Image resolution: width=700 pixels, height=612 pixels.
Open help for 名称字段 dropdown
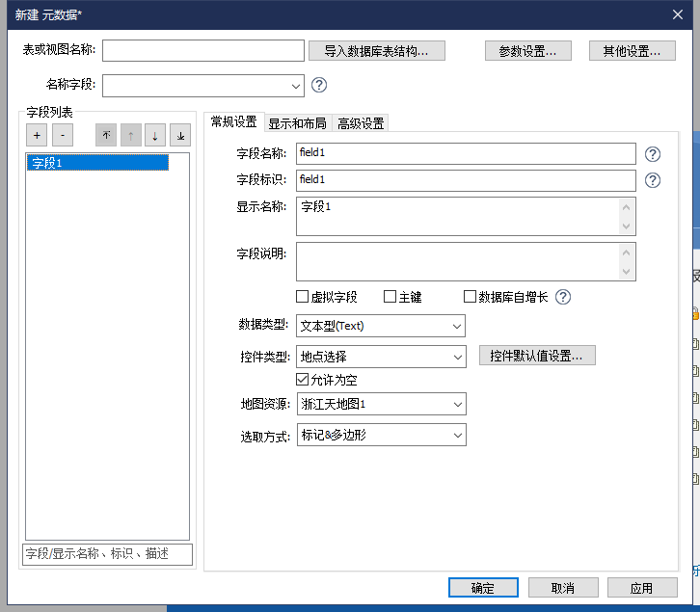(319, 85)
